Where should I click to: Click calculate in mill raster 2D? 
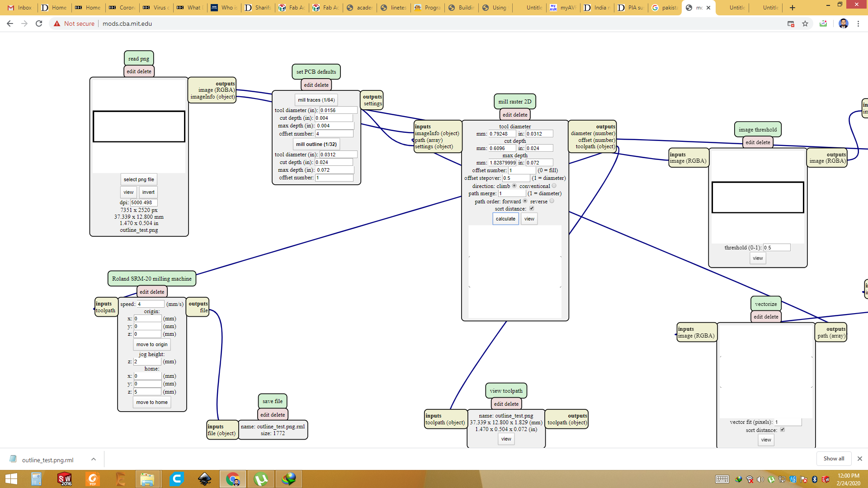[x=505, y=219]
